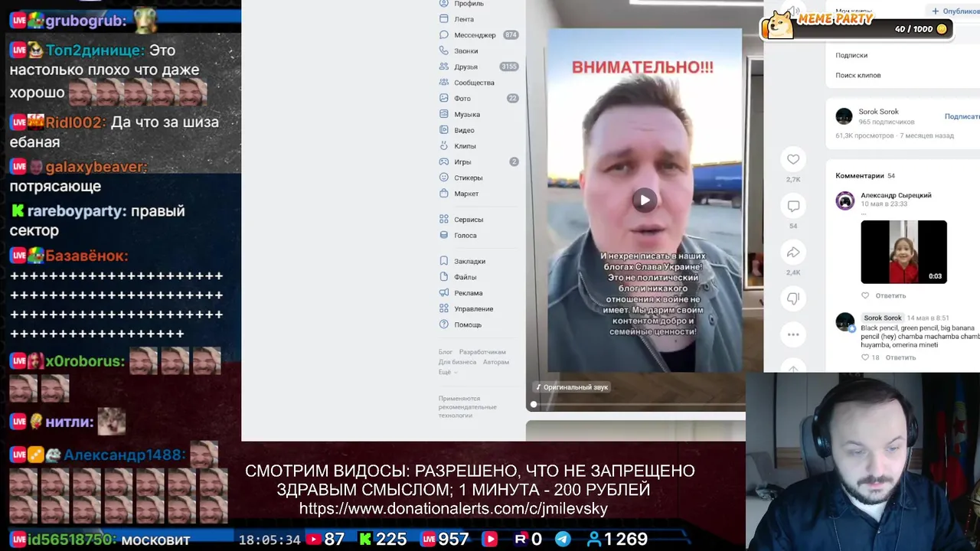Open the clip's three-dots more menu
The image size is (980, 551).
(793, 334)
